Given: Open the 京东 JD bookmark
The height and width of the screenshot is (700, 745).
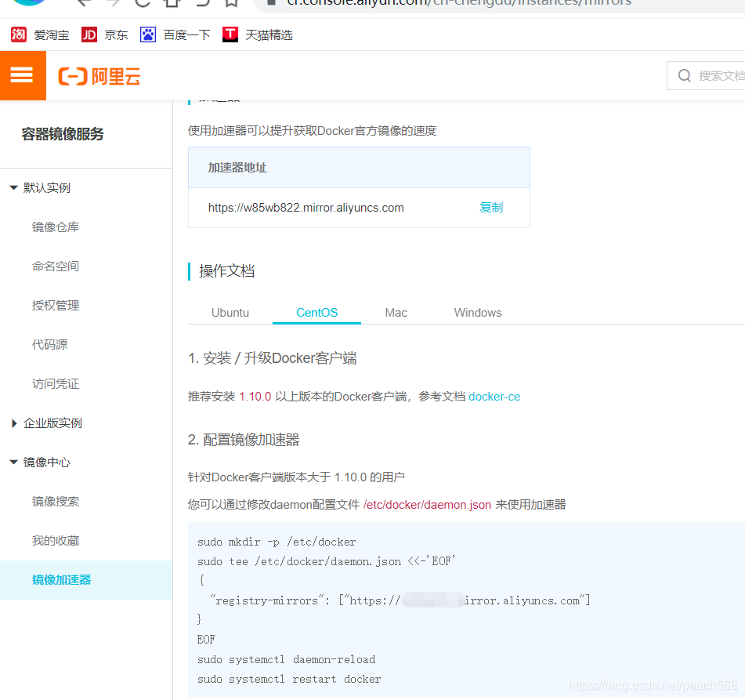Looking at the screenshot, I should point(104,34).
